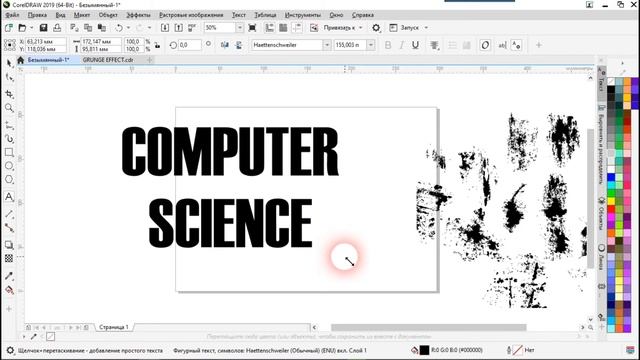This screenshot has width=640, height=360.
Task: Mirror the text horizontally
Action: 224,45
